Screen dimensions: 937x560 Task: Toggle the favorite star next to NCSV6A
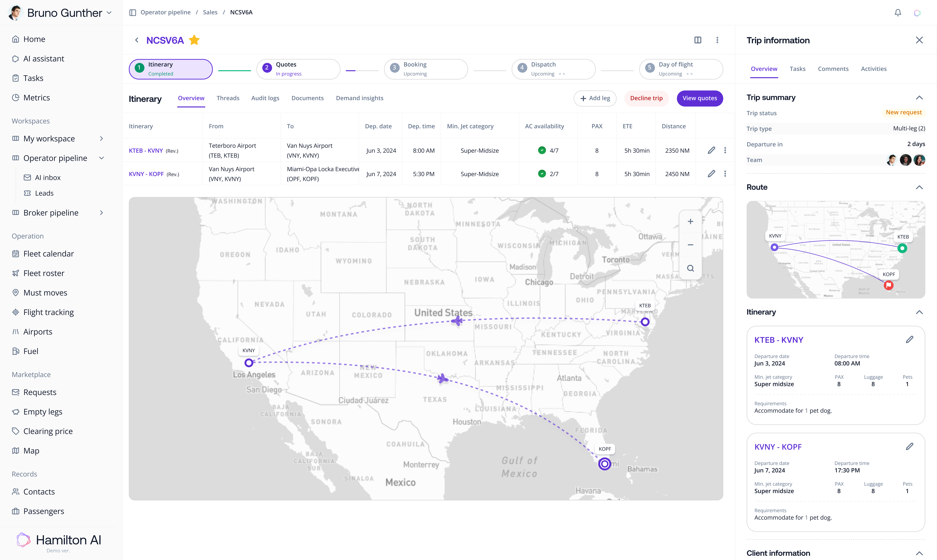(194, 40)
